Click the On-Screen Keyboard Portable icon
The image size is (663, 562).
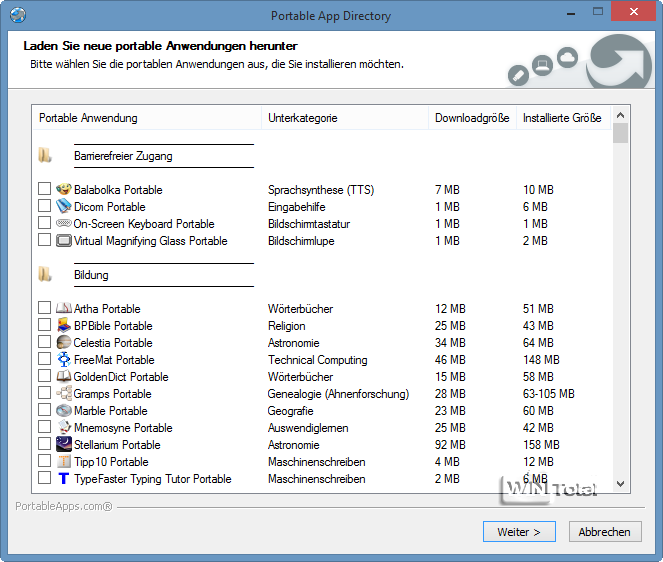pyautogui.click(x=63, y=223)
